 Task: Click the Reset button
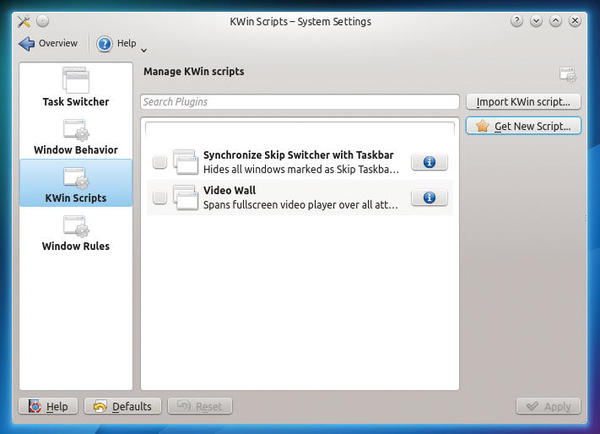(200, 406)
